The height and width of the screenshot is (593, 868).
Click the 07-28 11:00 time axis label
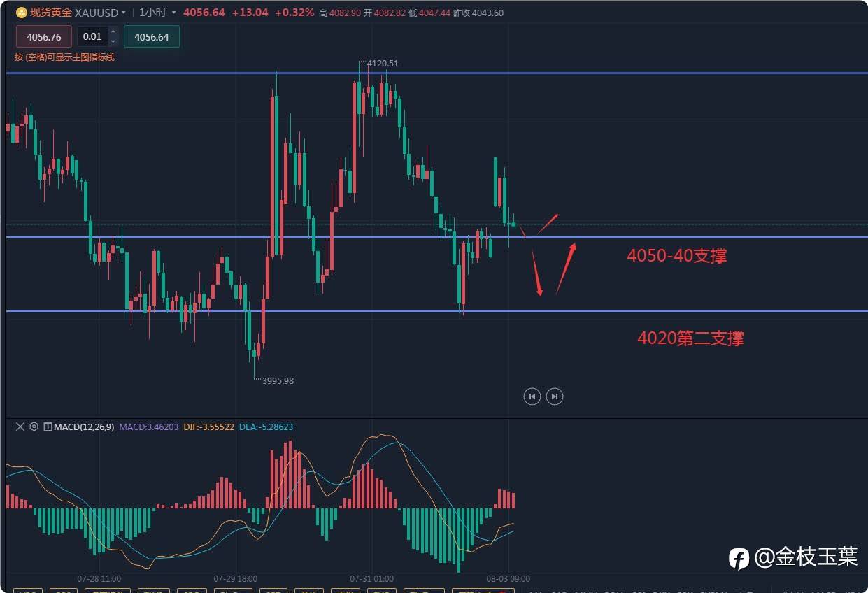coord(99,579)
